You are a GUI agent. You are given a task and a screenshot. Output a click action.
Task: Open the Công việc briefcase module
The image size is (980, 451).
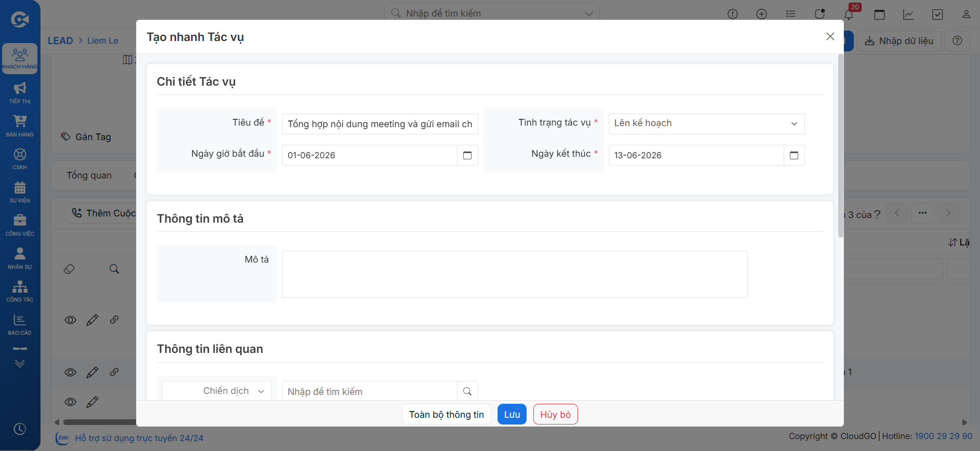[x=20, y=225]
